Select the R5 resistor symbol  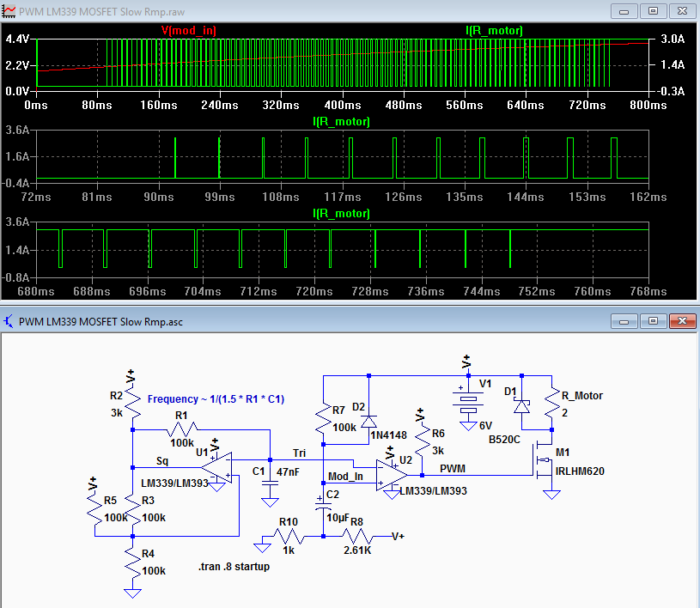click(x=94, y=508)
